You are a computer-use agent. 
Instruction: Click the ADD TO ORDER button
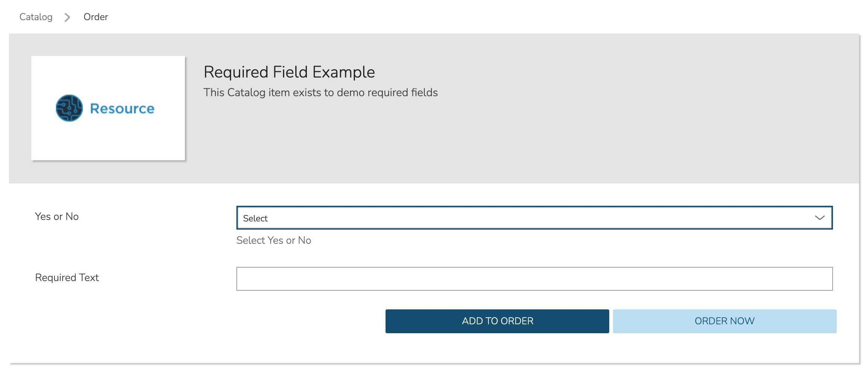(x=497, y=321)
